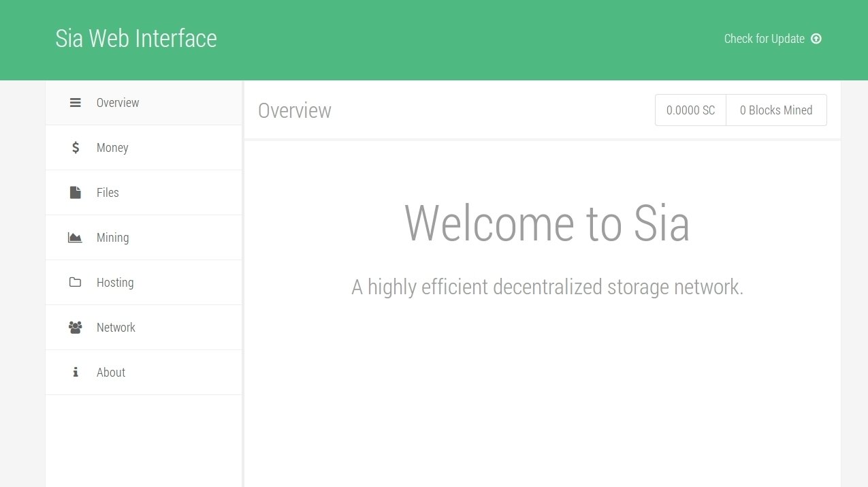This screenshot has height=487, width=868.
Task: Go to the Money section
Action: click(x=144, y=148)
